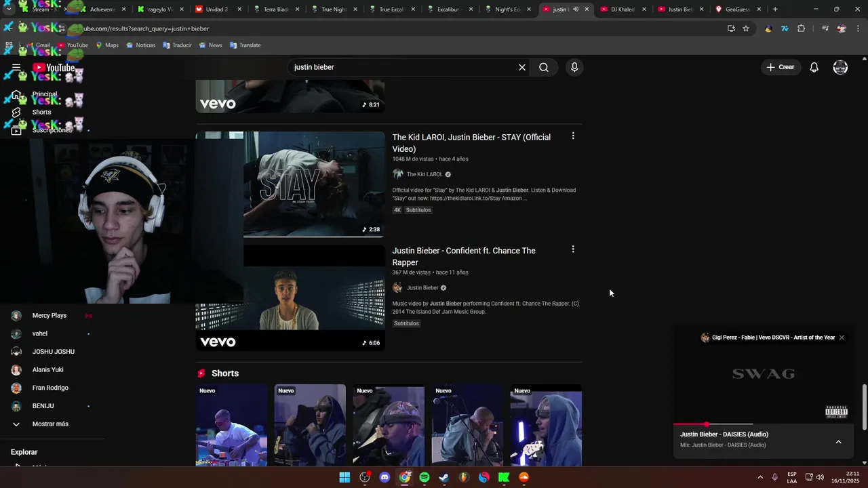This screenshot has width=868, height=488.
Task: Click the SWAG miniplayer video
Action: tap(764, 373)
